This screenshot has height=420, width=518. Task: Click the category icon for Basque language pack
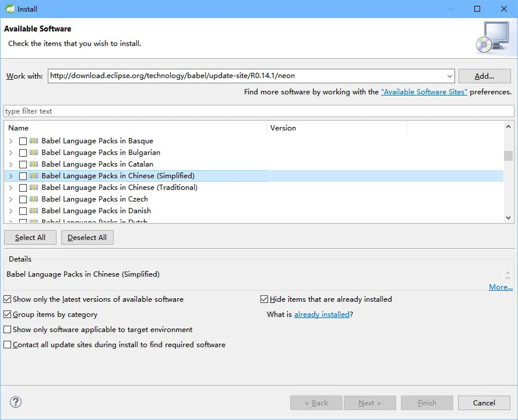[x=34, y=141]
